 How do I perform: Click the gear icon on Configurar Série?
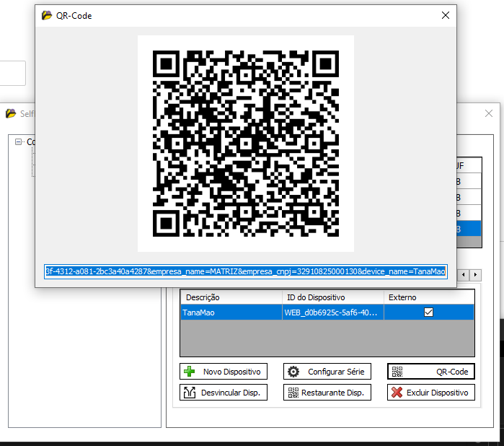(x=293, y=372)
